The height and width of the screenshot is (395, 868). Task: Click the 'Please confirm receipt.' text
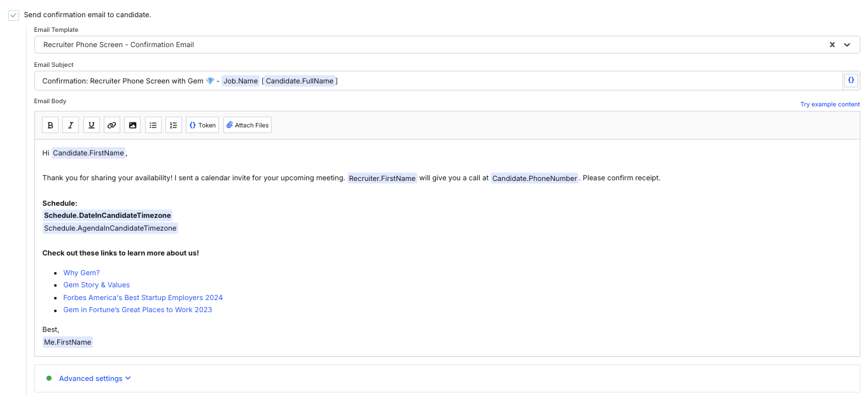pos(621,178)
